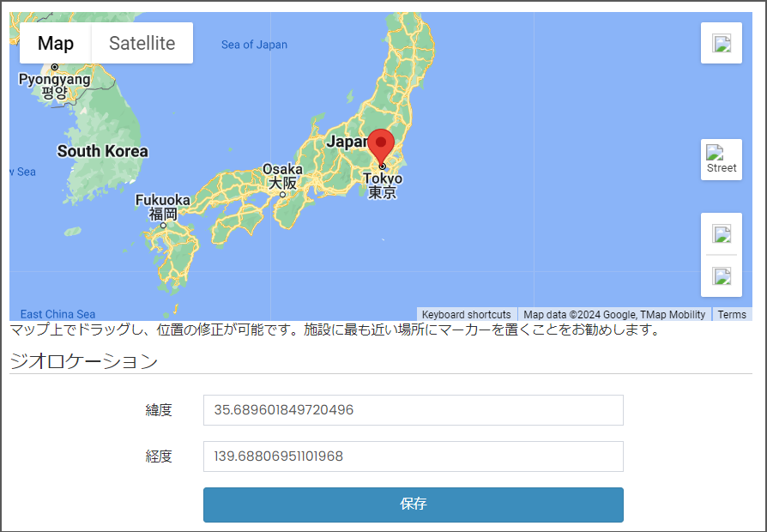767x532 pixels.
Task: Click the Sea of Japan label
Action: pos(254,45)
